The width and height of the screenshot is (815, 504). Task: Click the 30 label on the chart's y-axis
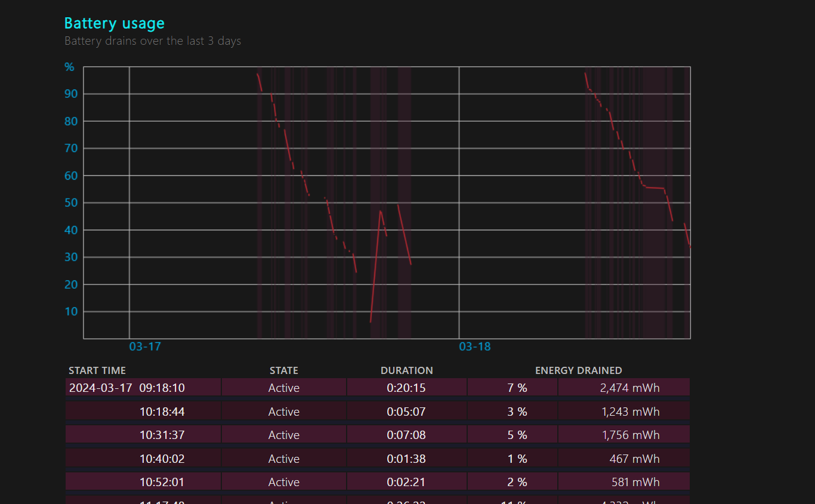tap(72, 257)
